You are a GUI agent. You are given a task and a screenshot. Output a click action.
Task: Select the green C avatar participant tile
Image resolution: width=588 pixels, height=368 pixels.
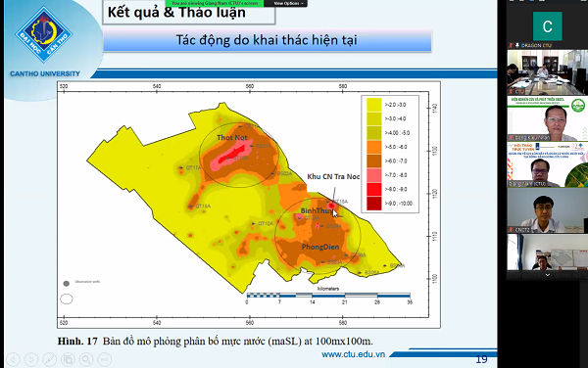tap(548, 26)
